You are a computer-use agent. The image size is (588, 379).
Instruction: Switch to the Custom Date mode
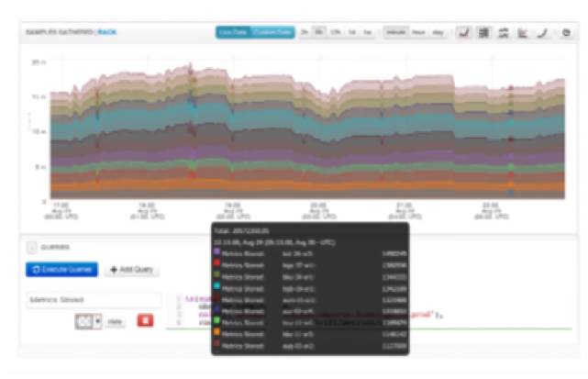click(x=272, y=32)
